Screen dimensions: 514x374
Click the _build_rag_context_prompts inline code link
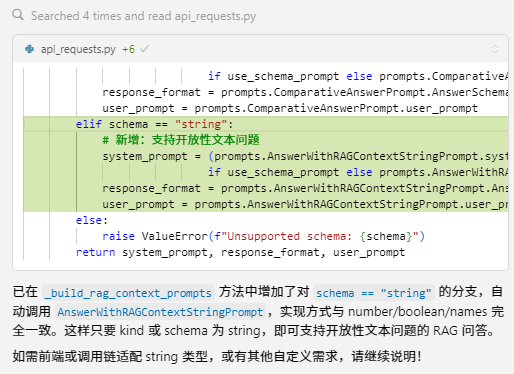(128, 293)
